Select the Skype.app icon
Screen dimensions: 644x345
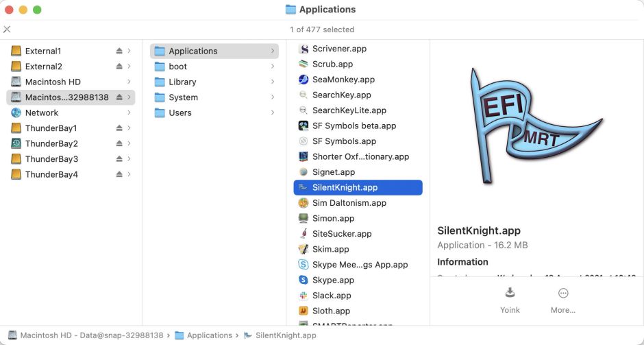(x=304, y=280)
